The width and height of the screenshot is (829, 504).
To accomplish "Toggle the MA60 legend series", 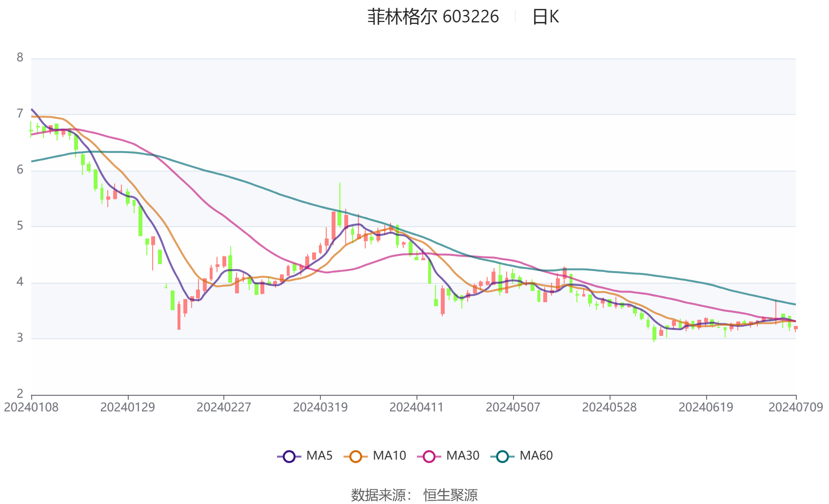I will (522, 456).
